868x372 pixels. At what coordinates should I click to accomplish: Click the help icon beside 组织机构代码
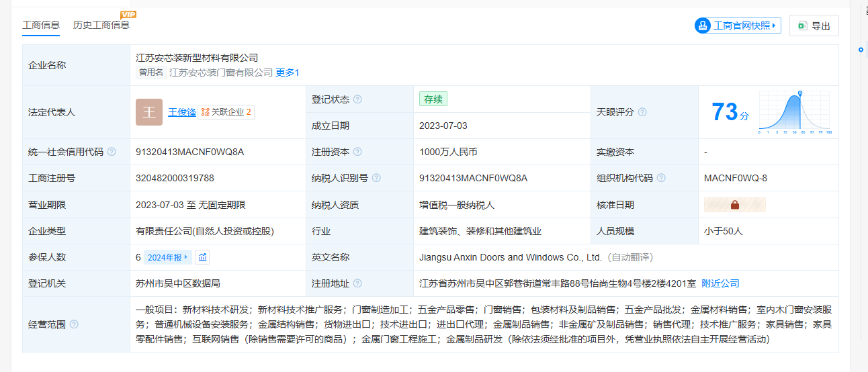[x=661, y=178]
